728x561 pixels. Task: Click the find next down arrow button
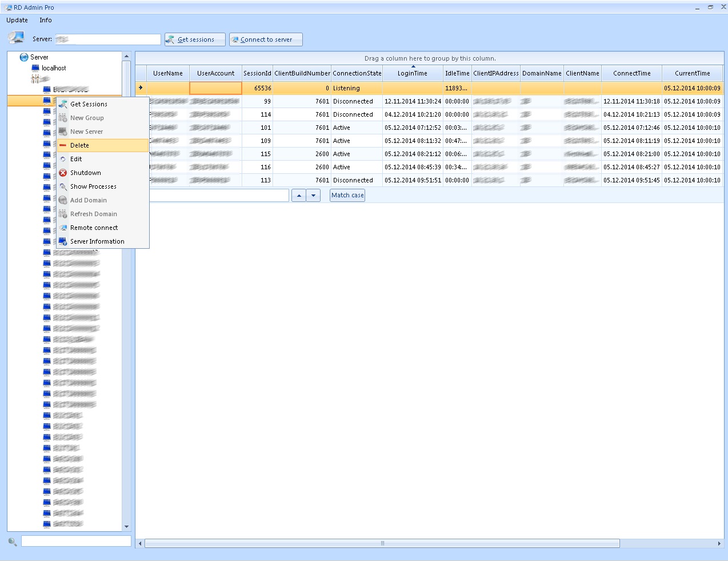313,196
